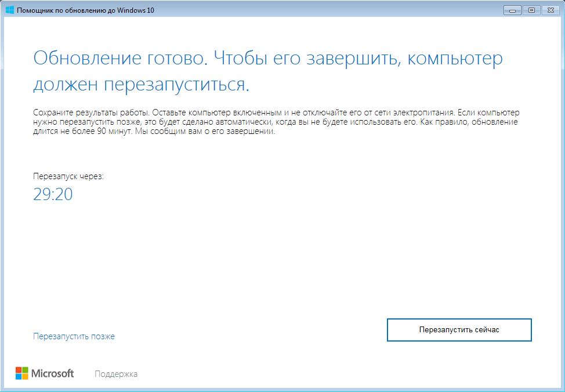Viewport: 565px width, 392px height.
Task: Close the update assistant window
Action: 550,10
